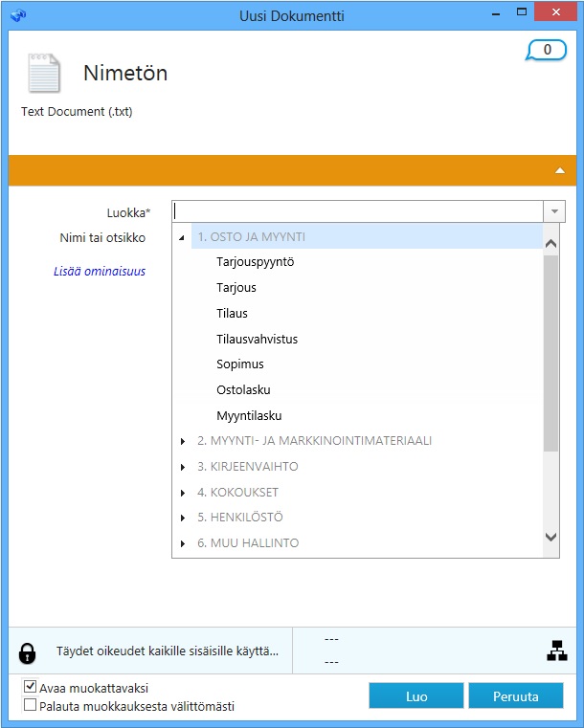
Task: Click the list scrollbar down arrow
Action: (551, 538)
